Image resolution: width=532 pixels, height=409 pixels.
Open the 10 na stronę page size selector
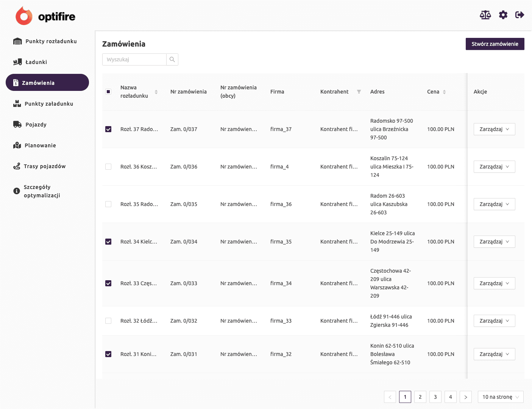(500, 397)
